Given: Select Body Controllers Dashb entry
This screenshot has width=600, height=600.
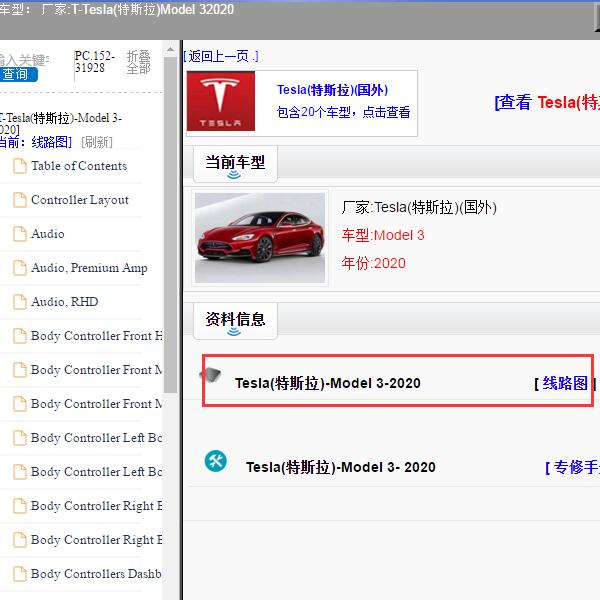Looking at the screenshot, I should [x=96, y=574].
